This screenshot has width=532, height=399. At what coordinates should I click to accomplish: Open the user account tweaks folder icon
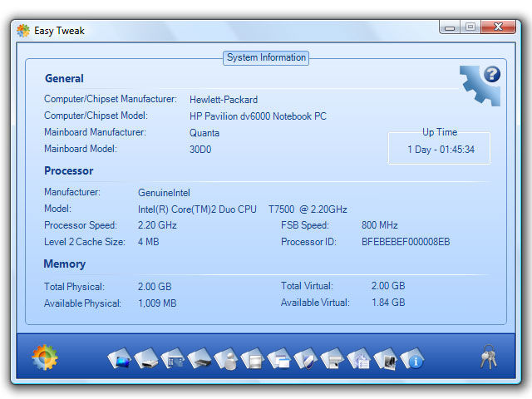tap(226, 358)
